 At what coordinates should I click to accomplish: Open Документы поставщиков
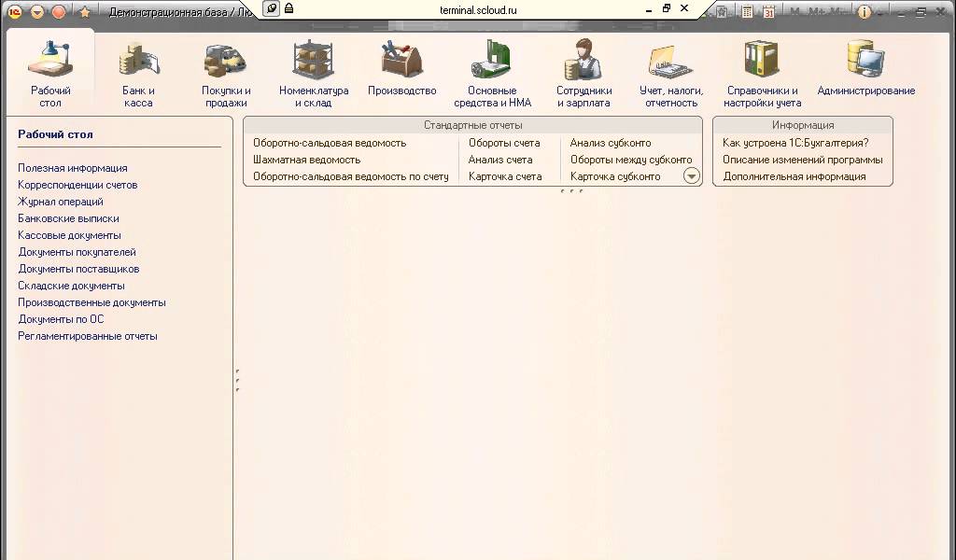pyautogui.click(x=78, y=269)
